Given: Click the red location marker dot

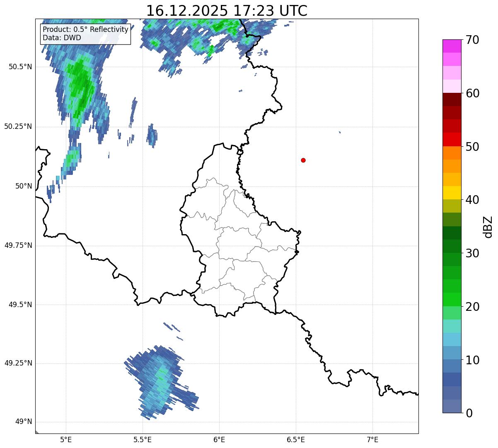Looking at the screenshot, I should pyautogui.click(x=303, y=160).
